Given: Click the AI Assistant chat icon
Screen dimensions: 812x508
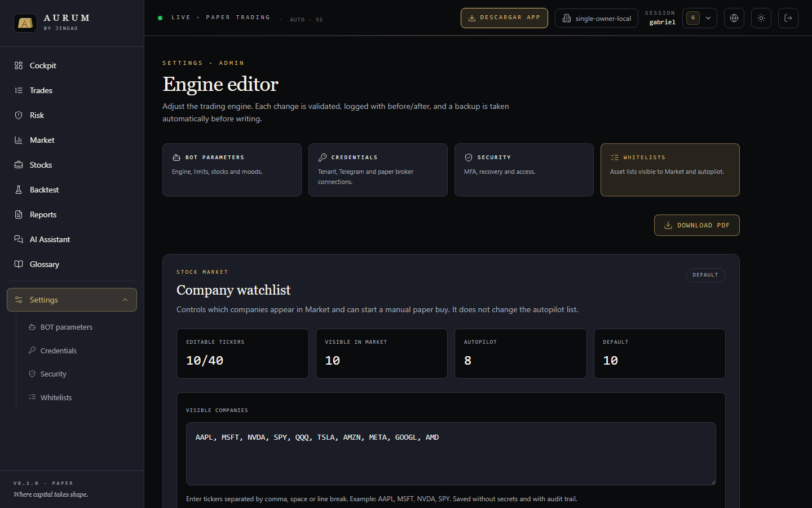Looking at the screenshot, I should click(19, 239).
